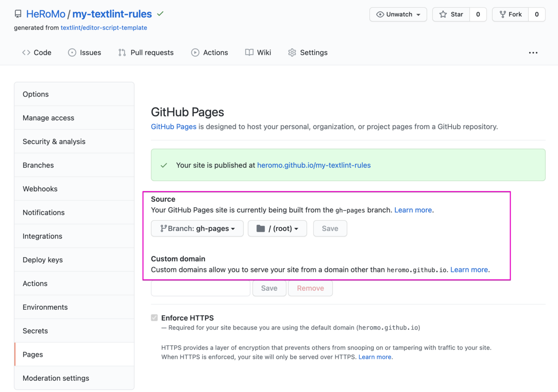Open Moderation settings in the sidebar
Screen dimensions: 558x392
(56, 378)
